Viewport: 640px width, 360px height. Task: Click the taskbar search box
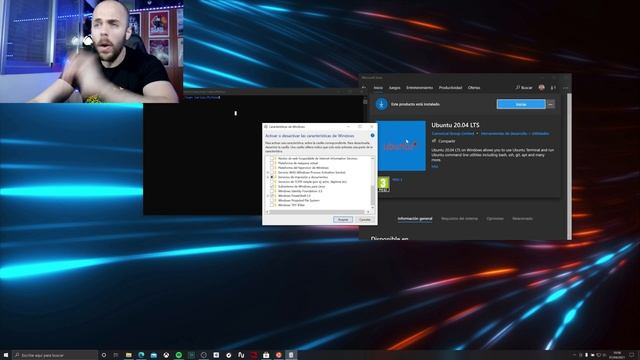coord(55,355)
